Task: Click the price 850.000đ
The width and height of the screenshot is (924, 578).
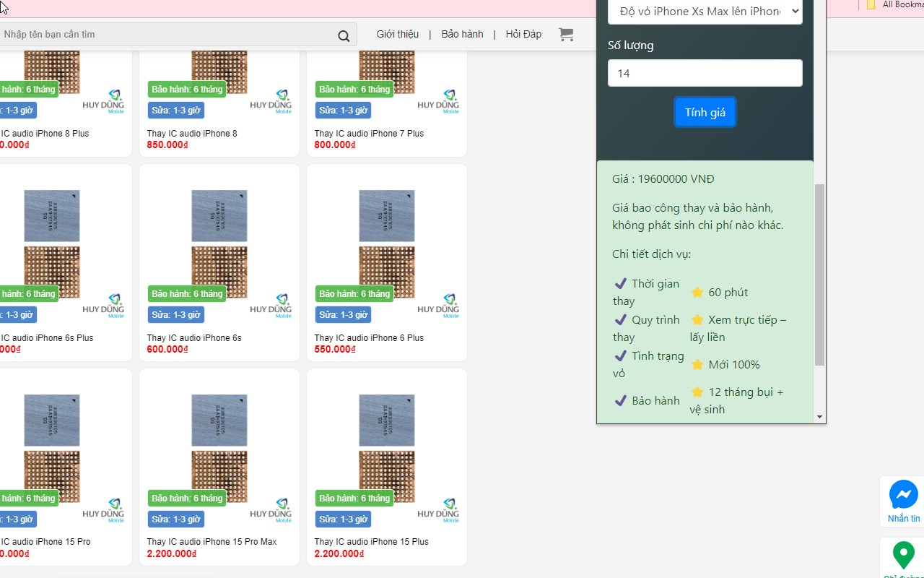Action: (x=167, y=144)
